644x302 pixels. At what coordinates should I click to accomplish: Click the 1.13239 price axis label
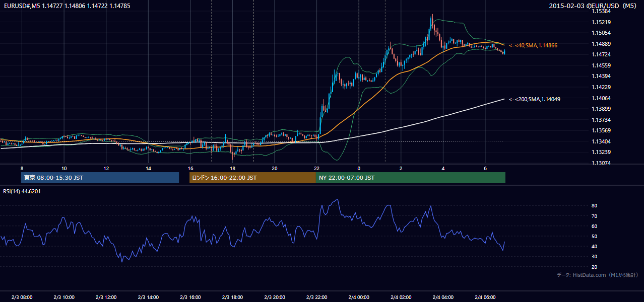[x=601, y=152]
